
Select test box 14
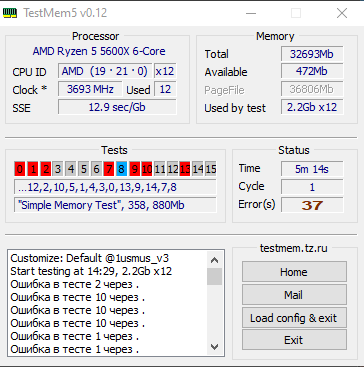[198, 169]
